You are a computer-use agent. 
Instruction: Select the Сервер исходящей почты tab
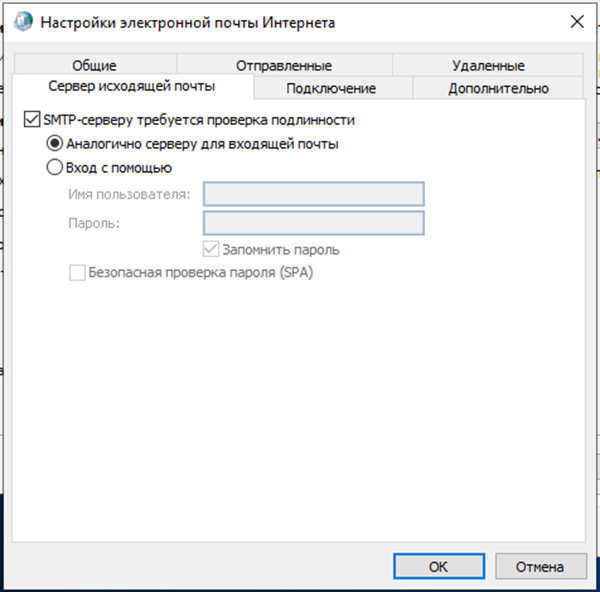(x=132, y=86)
